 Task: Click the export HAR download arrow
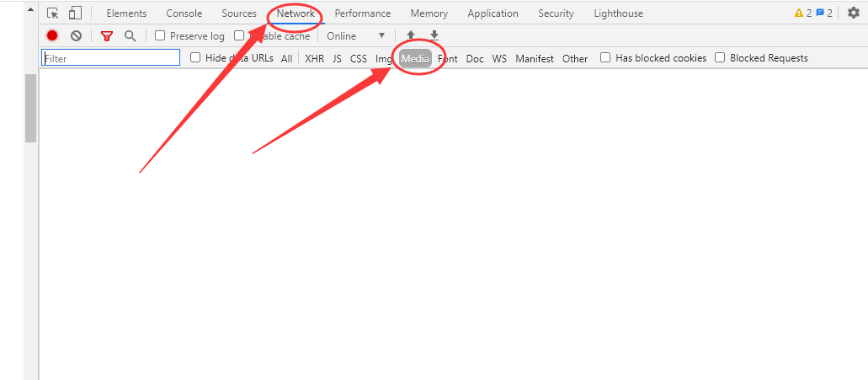[x=434, y=35]
